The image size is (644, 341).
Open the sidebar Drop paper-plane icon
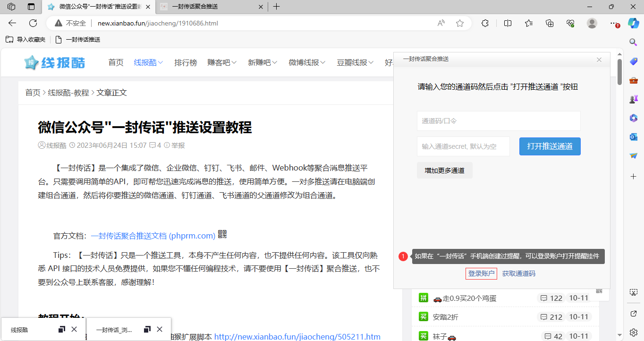pyautogui.click(x=634, y=155)
